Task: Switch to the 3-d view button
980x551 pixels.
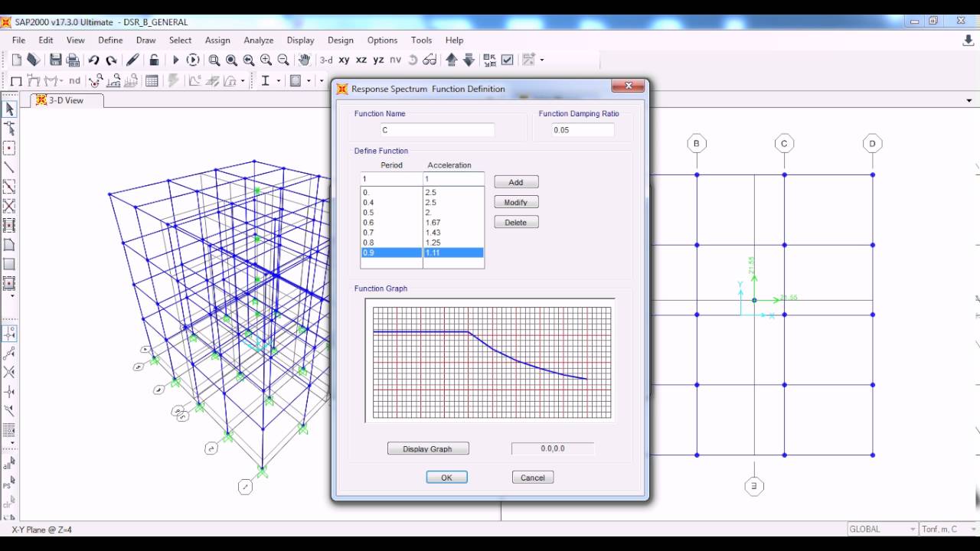Action: pyautogui.click(x=326, y=60)
